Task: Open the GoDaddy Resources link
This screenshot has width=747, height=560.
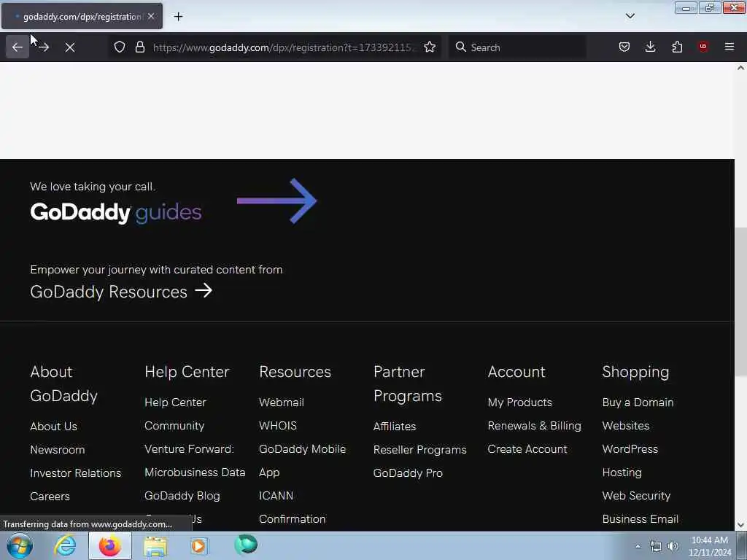Action: tap(109, 292)
